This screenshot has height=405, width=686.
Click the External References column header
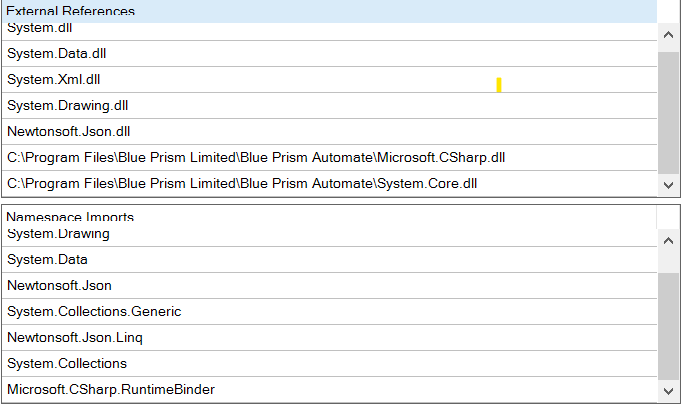pos(329,11)
